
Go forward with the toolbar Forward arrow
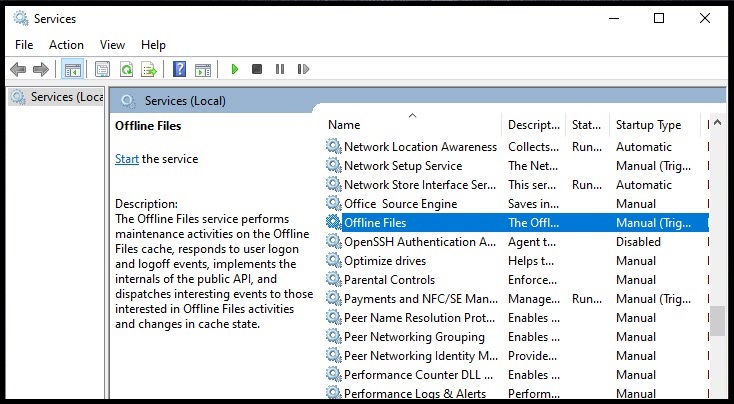point(41,70)
